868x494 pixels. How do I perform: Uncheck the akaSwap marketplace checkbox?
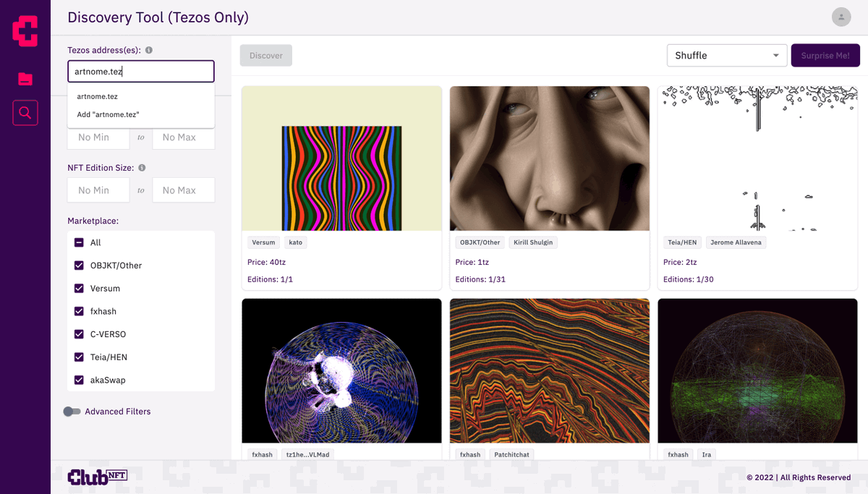(x=80, y=380)
